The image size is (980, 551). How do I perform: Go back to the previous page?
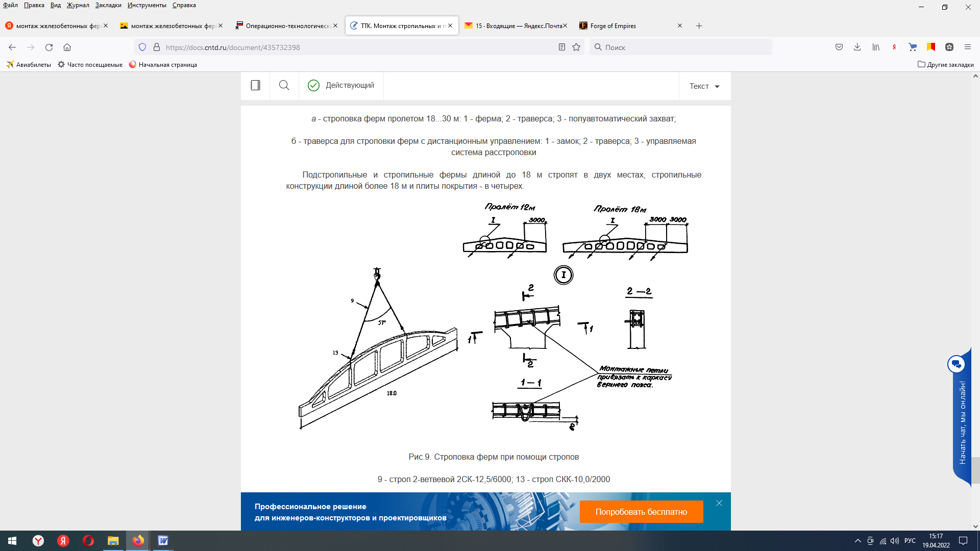(12, 47)
